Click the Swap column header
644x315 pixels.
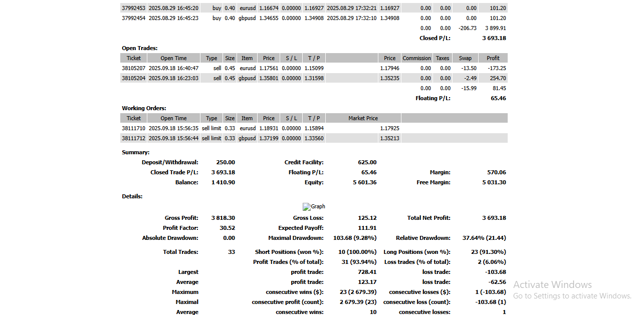tap(465, 58)
